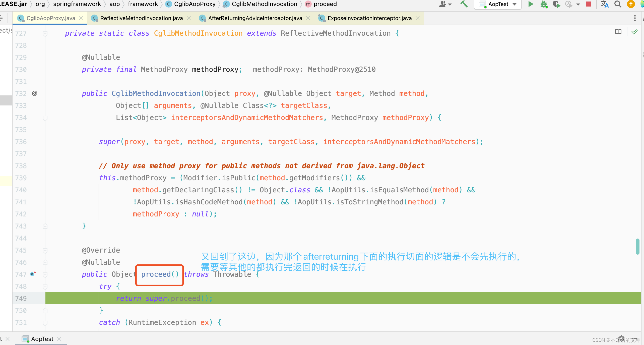Image resolution: width=644 pixels, height=345 pixels.
Task: Click the method icon before proceed breadcrumb
Action: tap(308, 4)
